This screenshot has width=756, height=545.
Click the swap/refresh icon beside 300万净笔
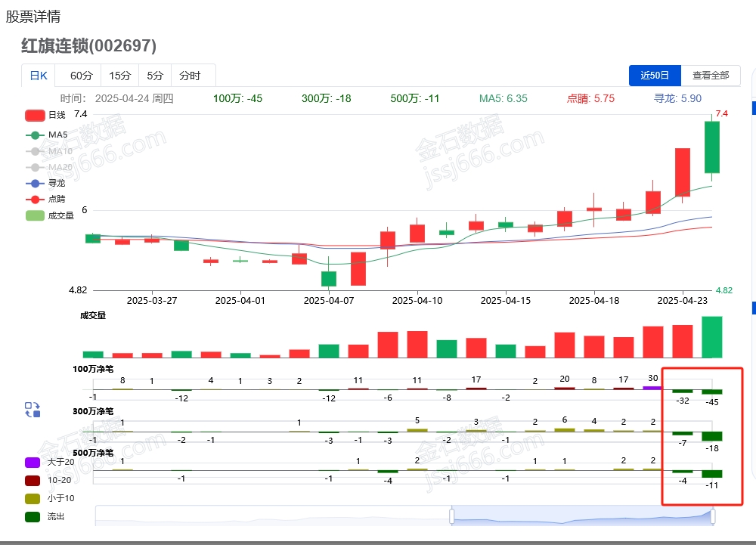pos(33,410)
